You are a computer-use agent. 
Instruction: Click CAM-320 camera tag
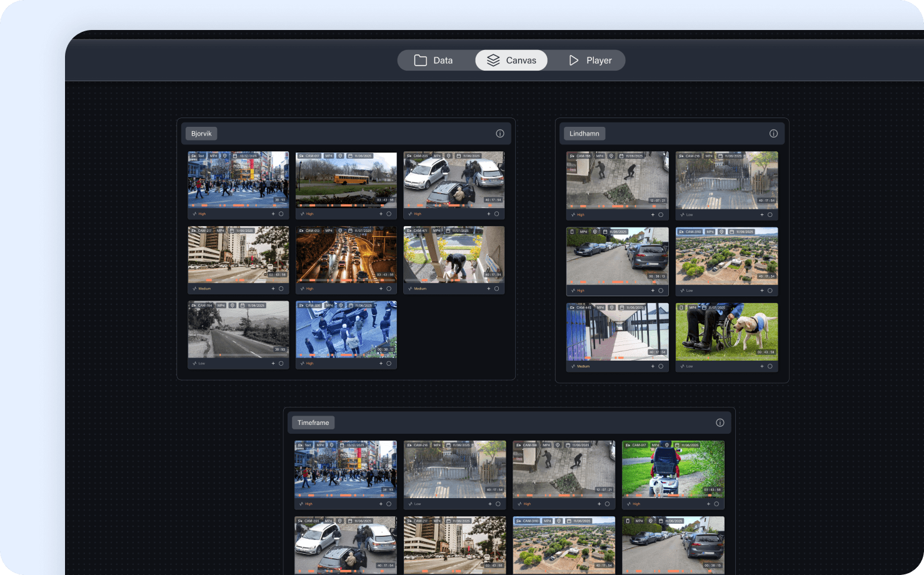tap(310, 306)
